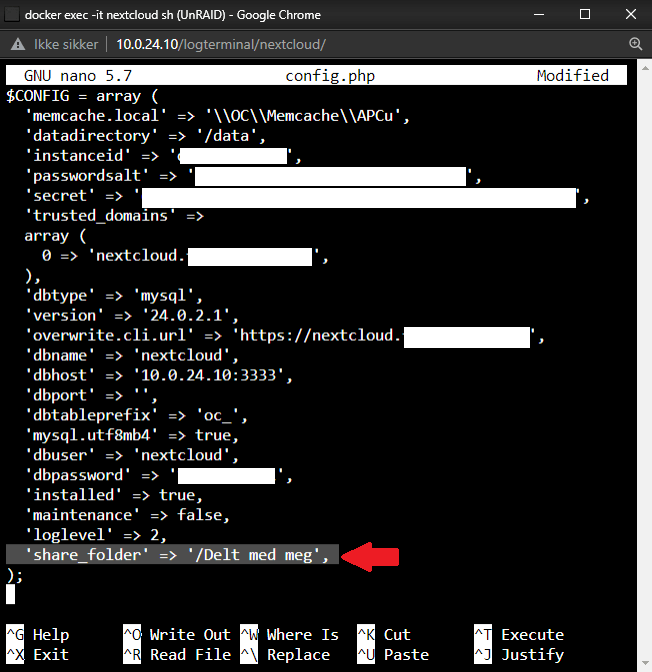This screenshot has height=672, width=652.
Task: Click the 'config.php' filename in nano header
Action: tap(330, 76)
